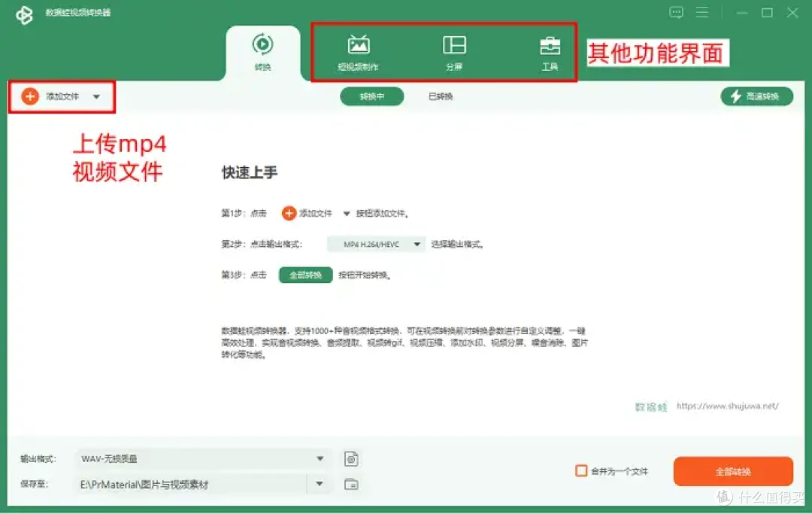The image size is (812, 514).
Task: Maximize the converter window
Action: (x=767, y=13)
